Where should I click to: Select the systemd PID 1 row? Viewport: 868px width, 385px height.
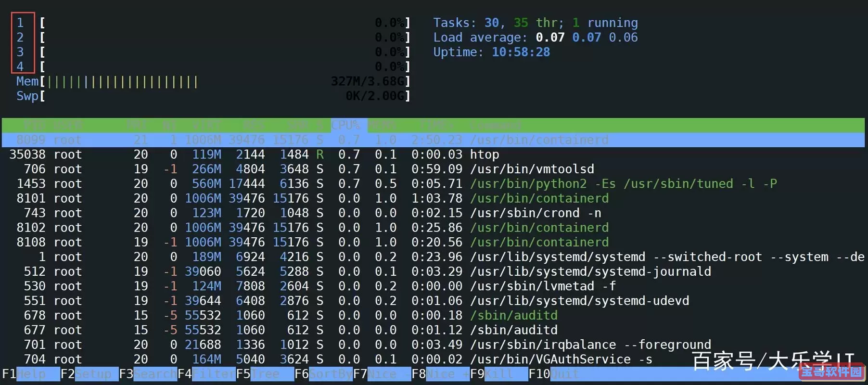click(433, 257)
